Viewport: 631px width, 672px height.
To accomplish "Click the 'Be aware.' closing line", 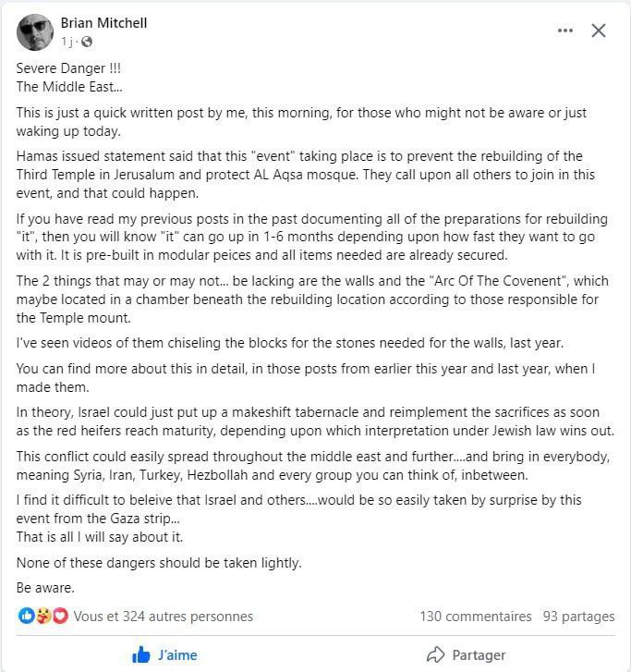I will 45,588.
